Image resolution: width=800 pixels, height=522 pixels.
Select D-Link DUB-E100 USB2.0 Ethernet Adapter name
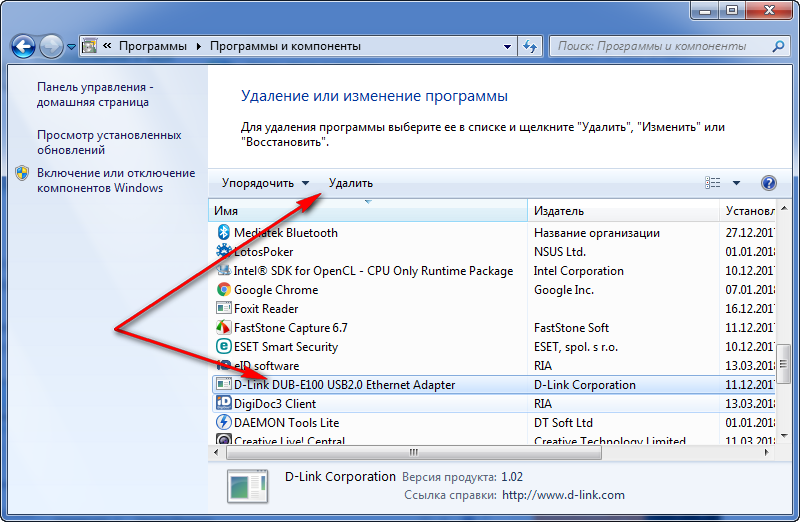point(344,384)
